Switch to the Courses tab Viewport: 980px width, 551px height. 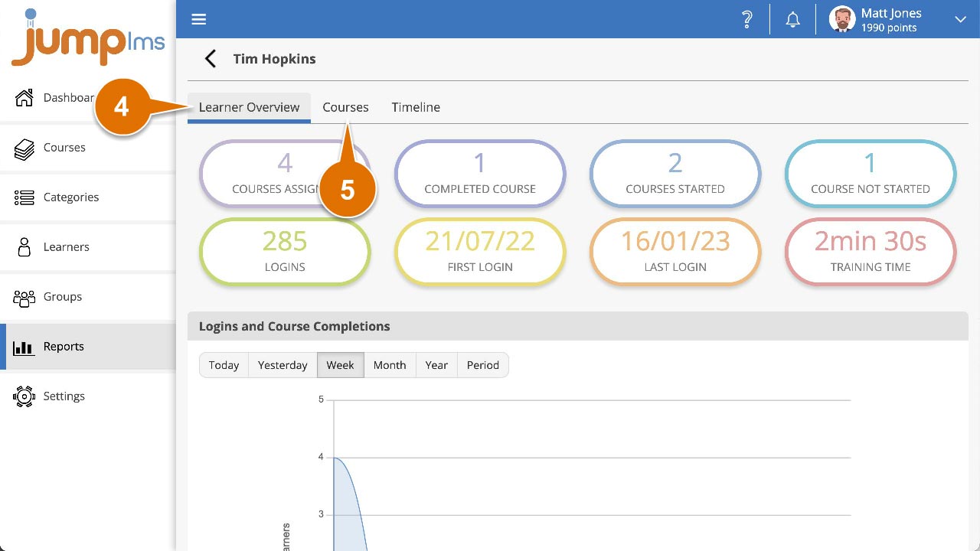pos(345,107)
